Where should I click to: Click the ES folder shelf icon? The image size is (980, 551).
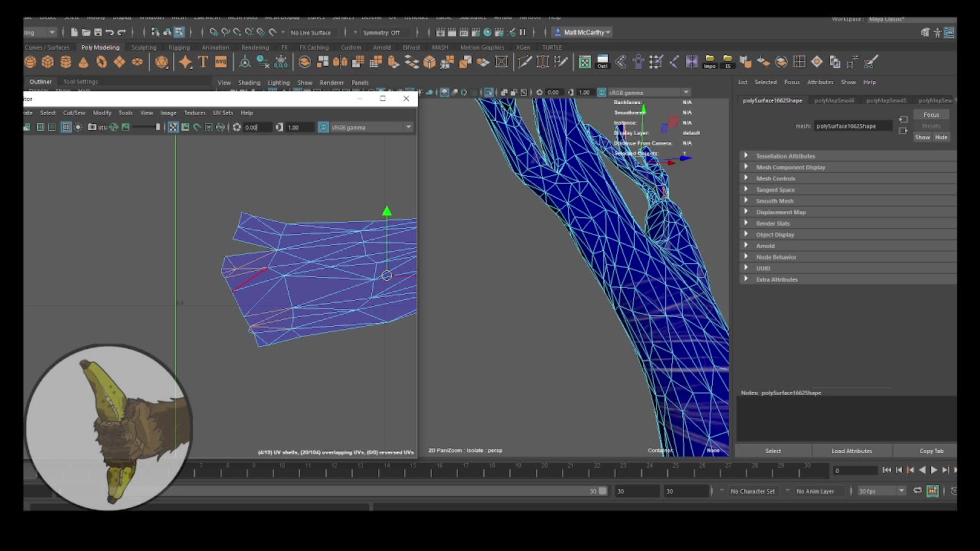(x=727, y=62)
